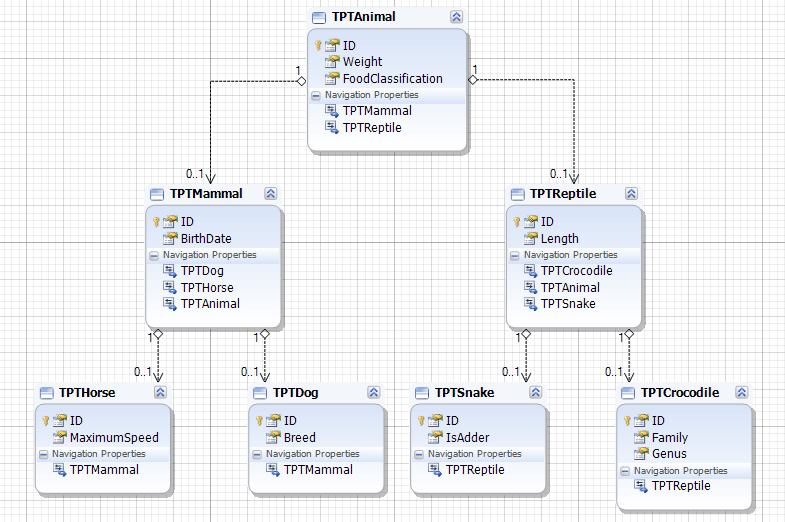The image size is (785, 522).
Task: Select the FoodClassification property text
Action: pos(392,78)
